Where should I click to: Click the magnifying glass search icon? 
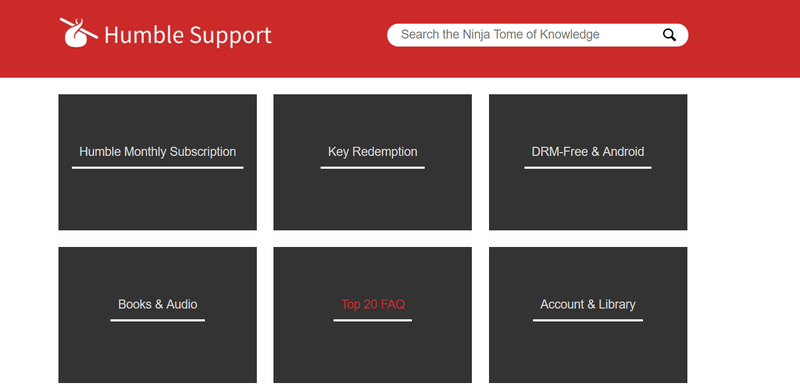[x=669, y=35]
